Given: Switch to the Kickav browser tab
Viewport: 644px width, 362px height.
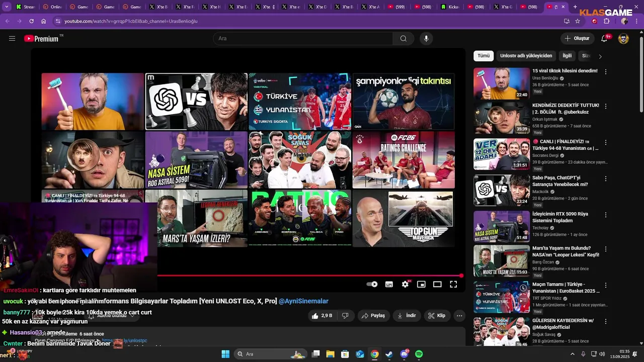Looking at the screenshot, I should (450, 7).
